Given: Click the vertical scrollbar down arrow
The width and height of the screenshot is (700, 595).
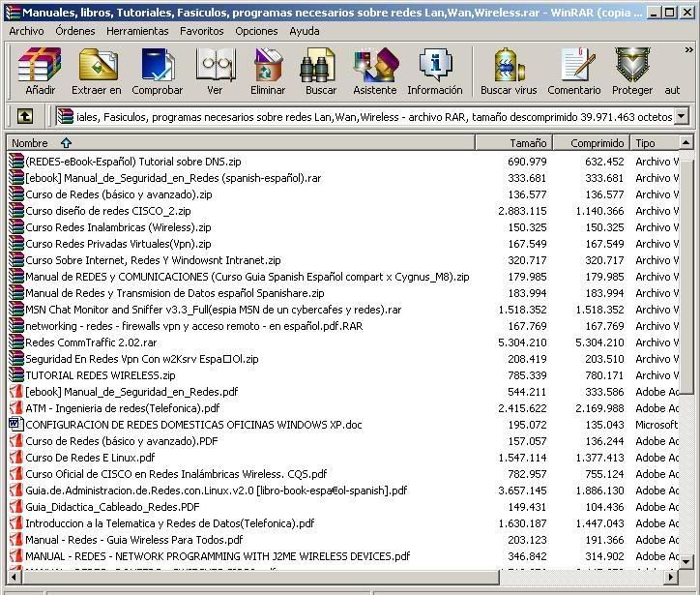Looking at the screenshot, I should [686, 561].
